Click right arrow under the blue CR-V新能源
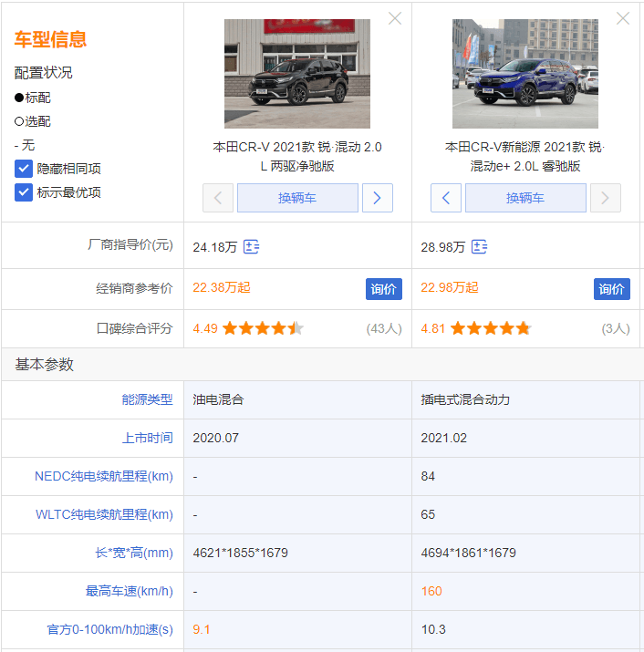The width and height of the screenshot is (644, 652). click(x=606, y=198)
